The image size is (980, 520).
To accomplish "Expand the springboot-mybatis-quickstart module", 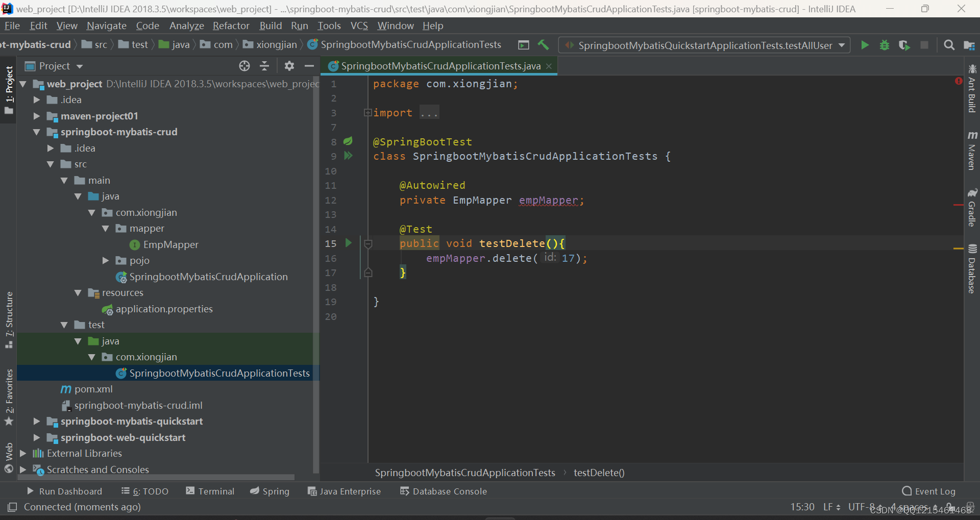I will 37,421.
